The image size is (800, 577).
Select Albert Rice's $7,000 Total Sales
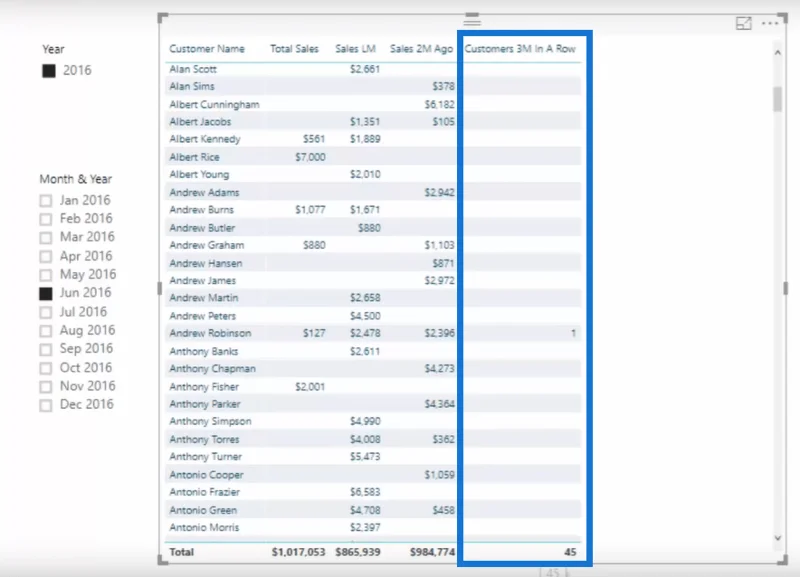[x=310, y=157]
